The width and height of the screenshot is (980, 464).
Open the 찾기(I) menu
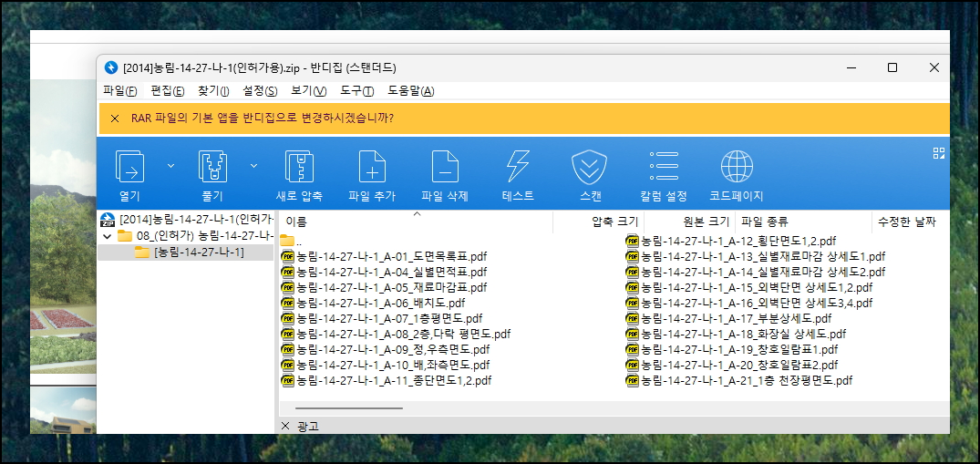click(213, 91)
